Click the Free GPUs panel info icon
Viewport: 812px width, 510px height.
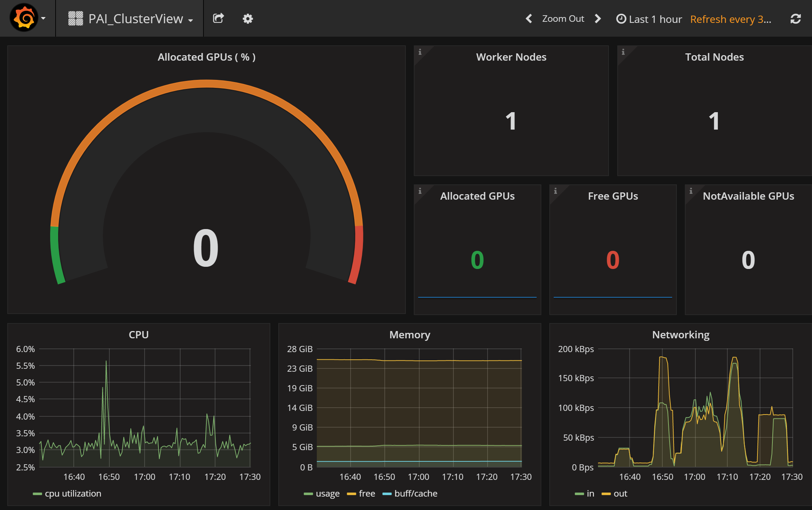pos(556,191)
